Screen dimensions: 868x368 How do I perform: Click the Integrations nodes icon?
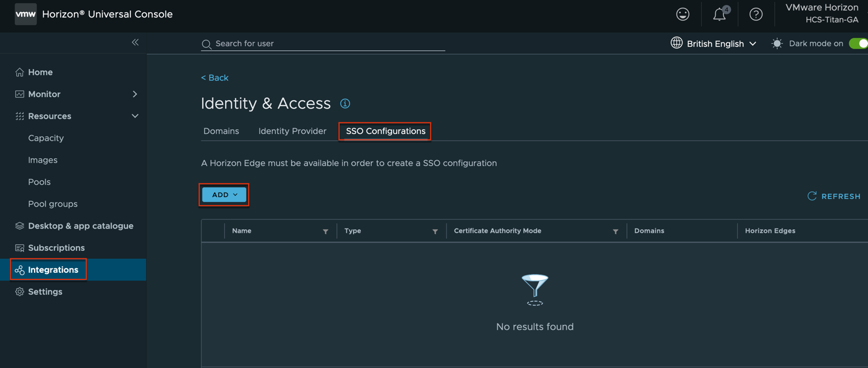point(19,270)
